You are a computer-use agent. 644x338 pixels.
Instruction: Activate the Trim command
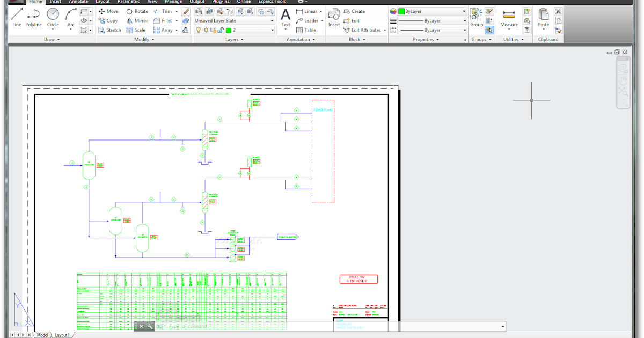(x=163, y=11)
